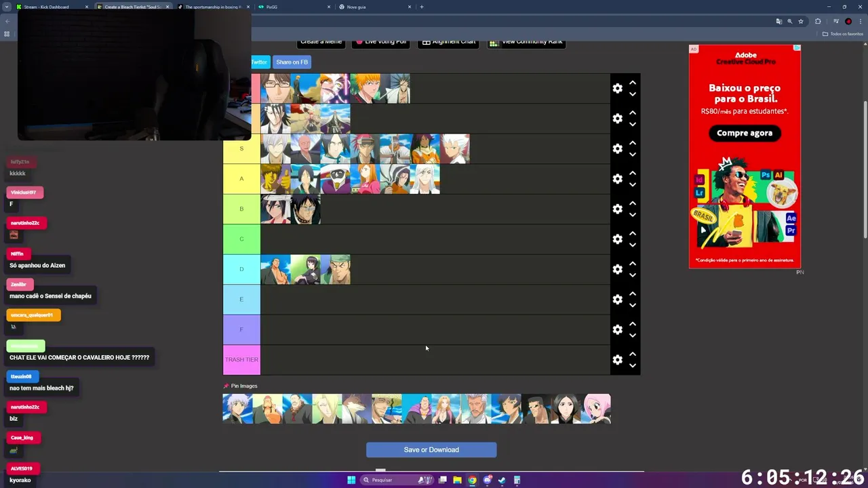Move the A tier row down
The height and width of the screenshot is (488, 868).
(632, 184)
